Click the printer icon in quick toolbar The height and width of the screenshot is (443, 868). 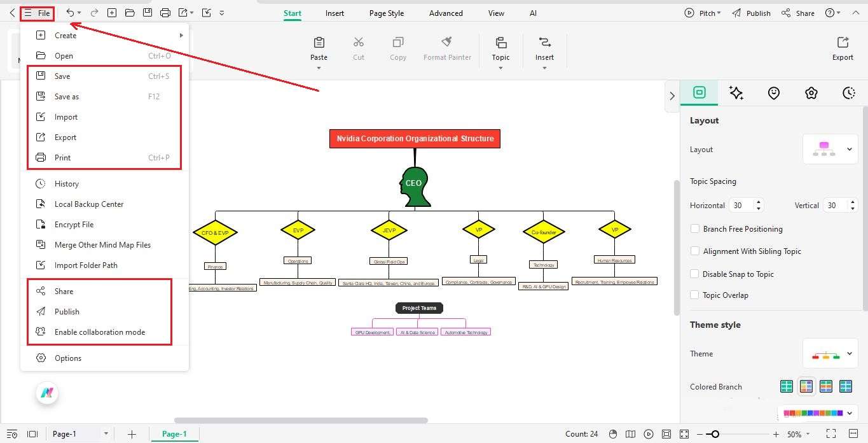[x=165, y=13]
